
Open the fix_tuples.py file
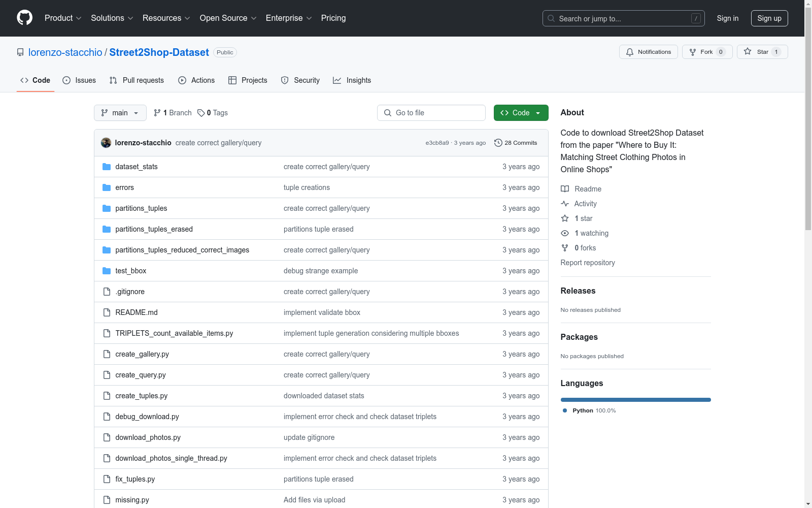pos(135,479)
